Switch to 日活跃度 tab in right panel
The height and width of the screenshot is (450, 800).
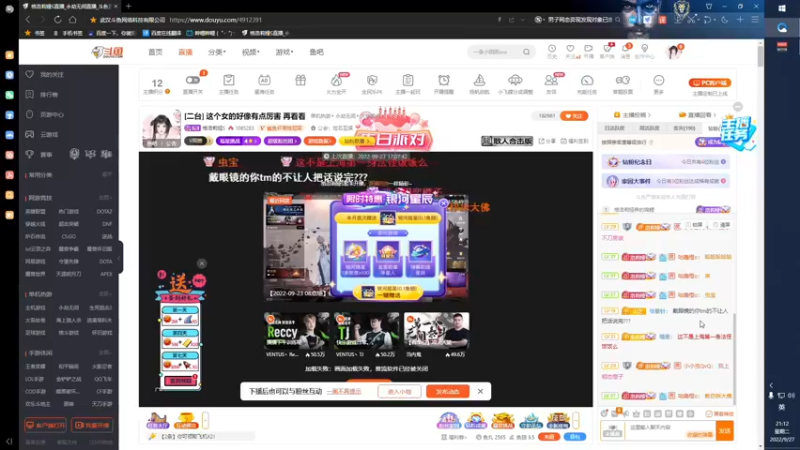pos(614,128)
